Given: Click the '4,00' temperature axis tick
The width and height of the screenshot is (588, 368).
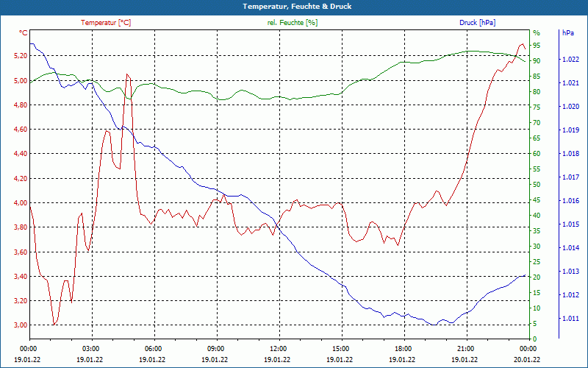Looking at the screenshot, I should (x=21, y=203).
